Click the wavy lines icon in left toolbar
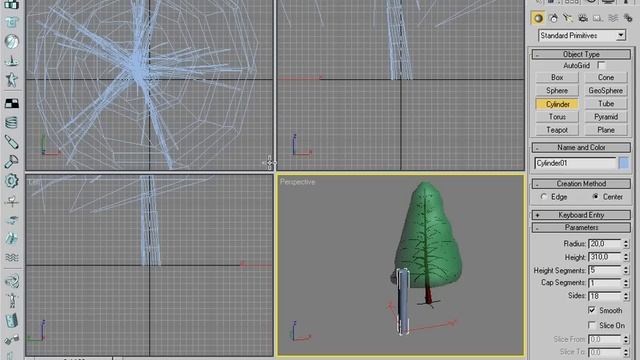 click(x=11, y=258)
